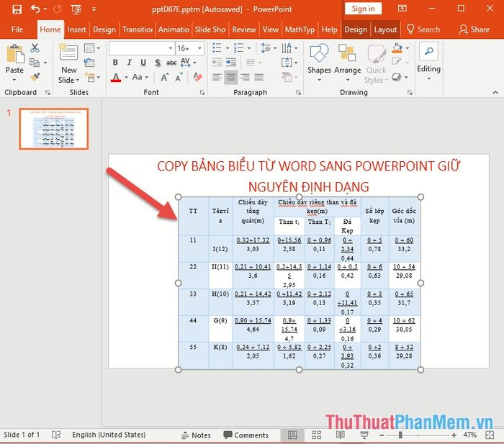
Task: Toggle Underline formatting
Action: point(143,63)
